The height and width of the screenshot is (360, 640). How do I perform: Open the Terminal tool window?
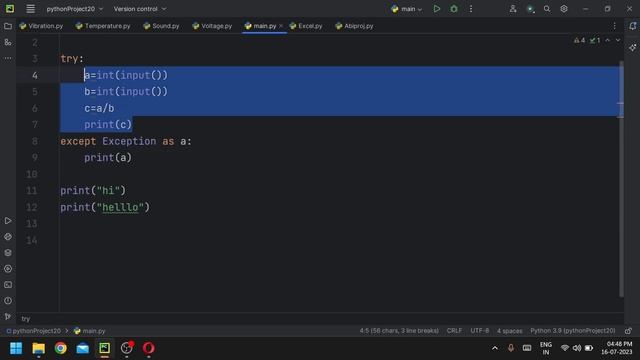tap(8, 285)
